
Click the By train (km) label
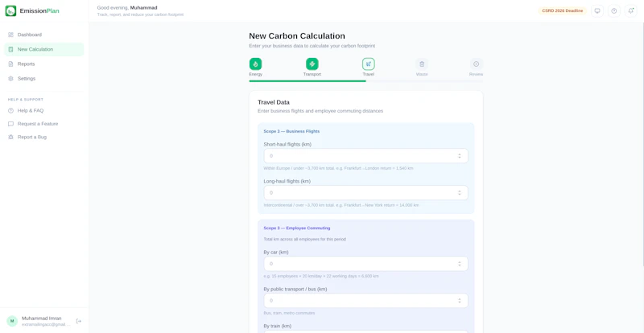277,326
